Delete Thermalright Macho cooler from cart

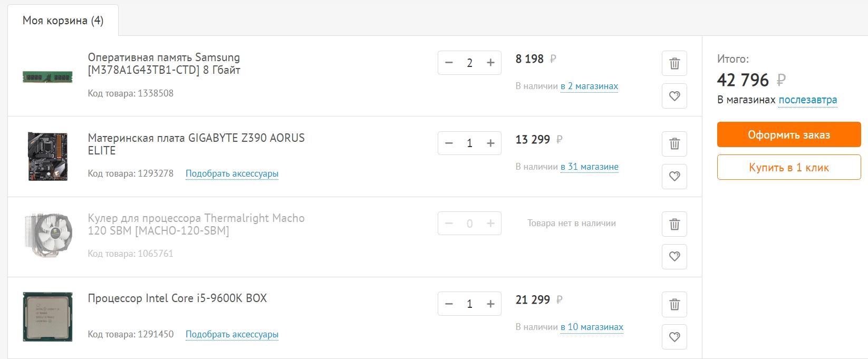tap(674, 225)
